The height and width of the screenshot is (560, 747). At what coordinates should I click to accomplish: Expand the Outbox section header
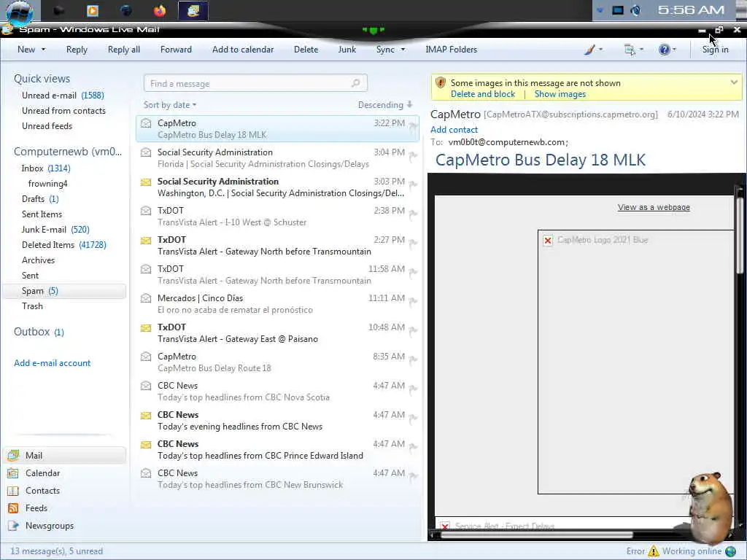[39, 332]
